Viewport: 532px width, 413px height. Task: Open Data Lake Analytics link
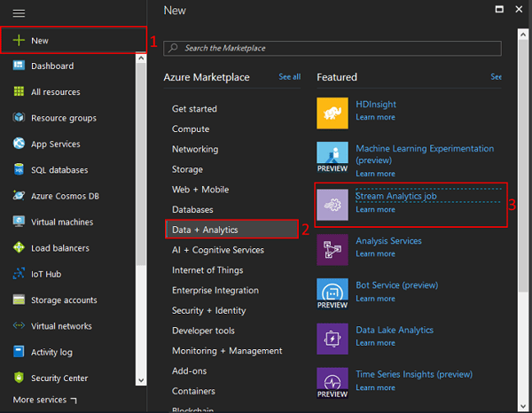[395, 330]
